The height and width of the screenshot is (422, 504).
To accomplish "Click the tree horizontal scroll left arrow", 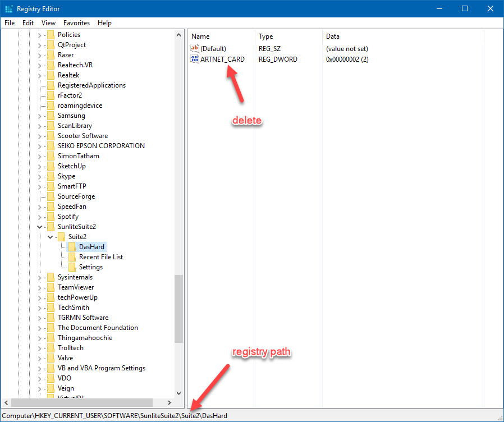I will click(x=6, y=402).
